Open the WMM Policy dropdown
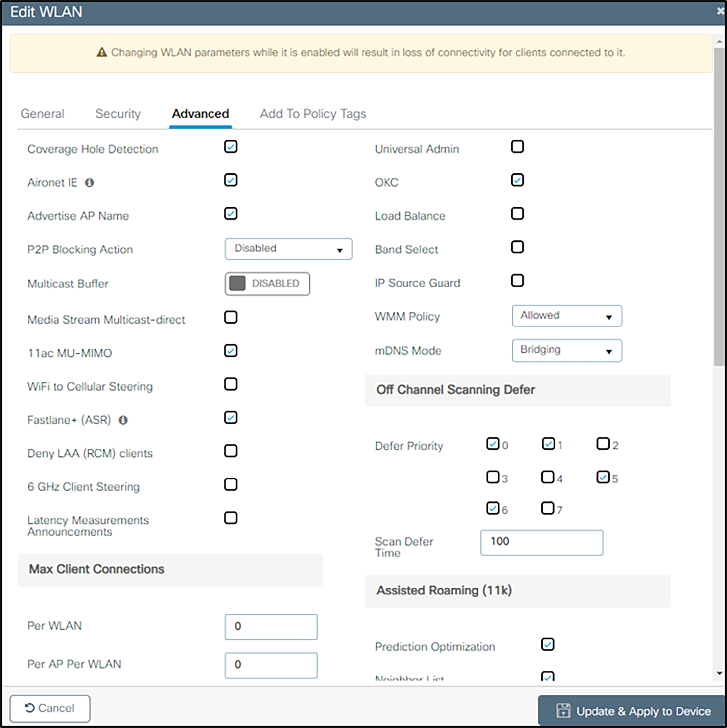 pos(566,316)
